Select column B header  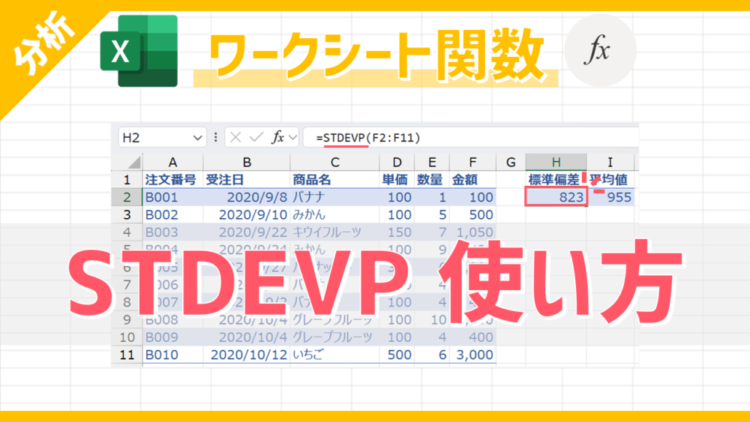point(246,162)
